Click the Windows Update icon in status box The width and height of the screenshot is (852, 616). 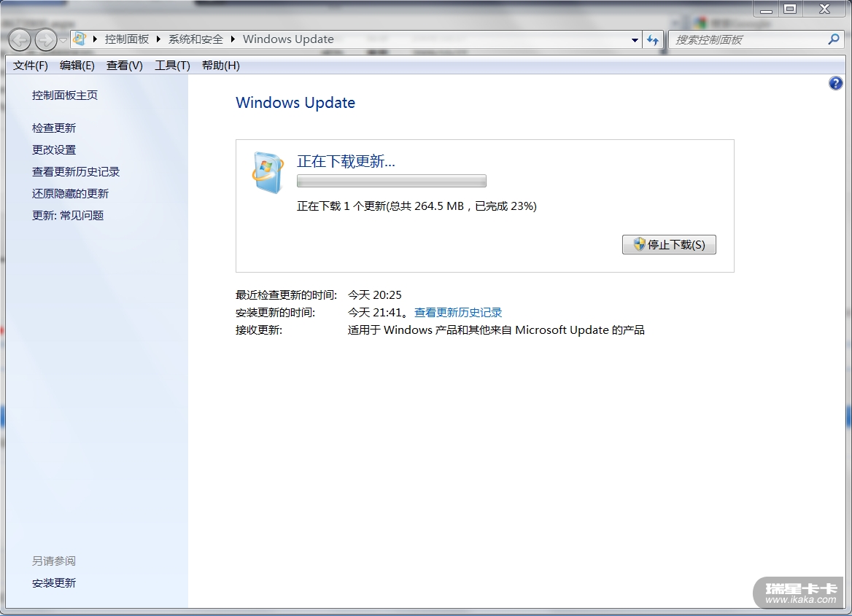[268, 173]
